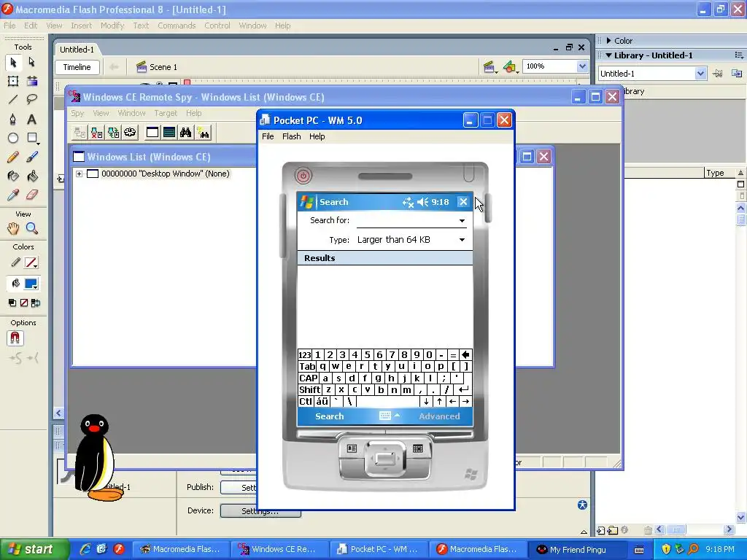Select the Selection arrow tool in Flash

click(13, 62)
